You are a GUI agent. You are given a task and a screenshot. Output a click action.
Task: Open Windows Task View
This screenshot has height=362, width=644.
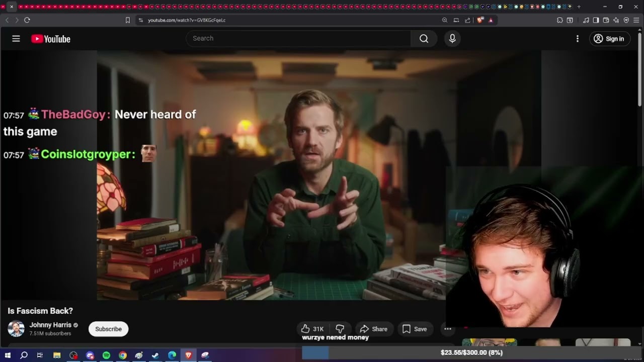coord(40,355)
